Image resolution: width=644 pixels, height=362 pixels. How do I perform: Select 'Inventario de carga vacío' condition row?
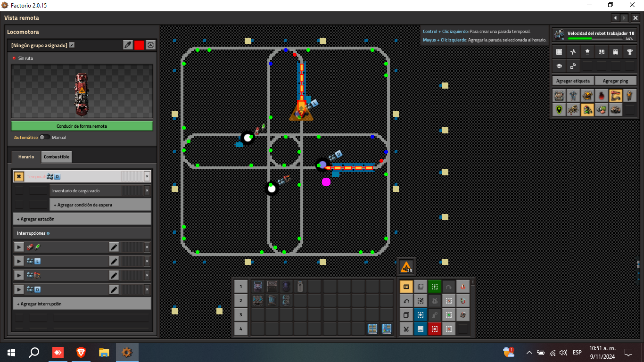100,190
